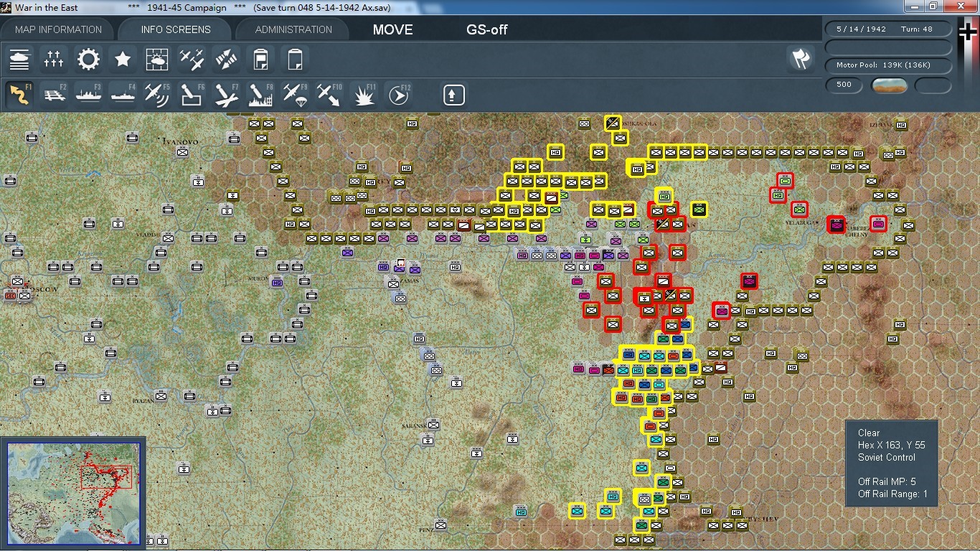This screenshot has height=551, width=980.
Task: Open the production gear icon
Action: [x=88, y=59]
